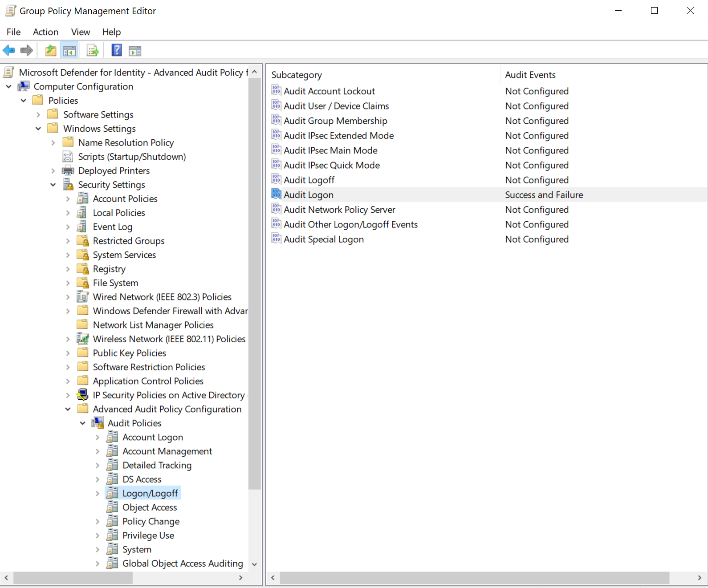
Task: Toggle the Show/Hide Action Pane icon
Action: pyautogui.click(x=135, y=51)
